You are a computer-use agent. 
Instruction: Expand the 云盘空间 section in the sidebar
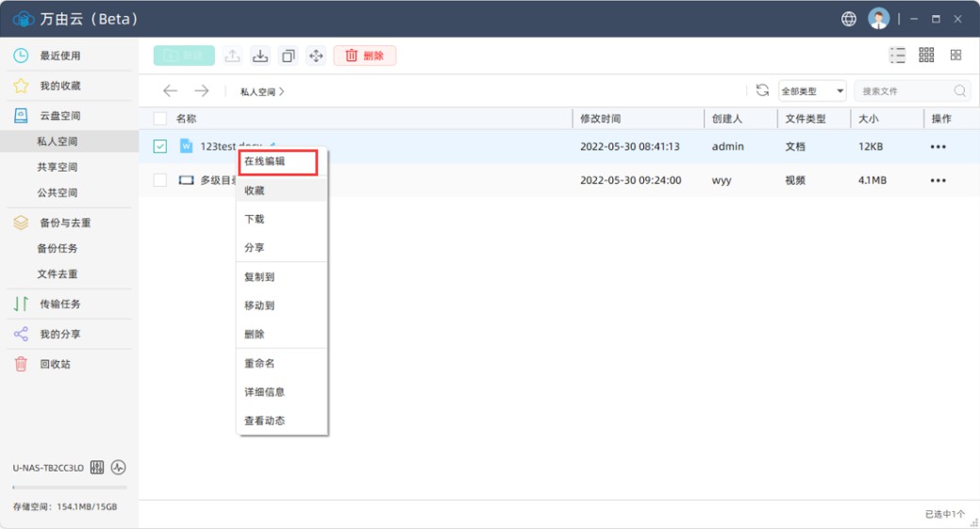tap(59, 116)
